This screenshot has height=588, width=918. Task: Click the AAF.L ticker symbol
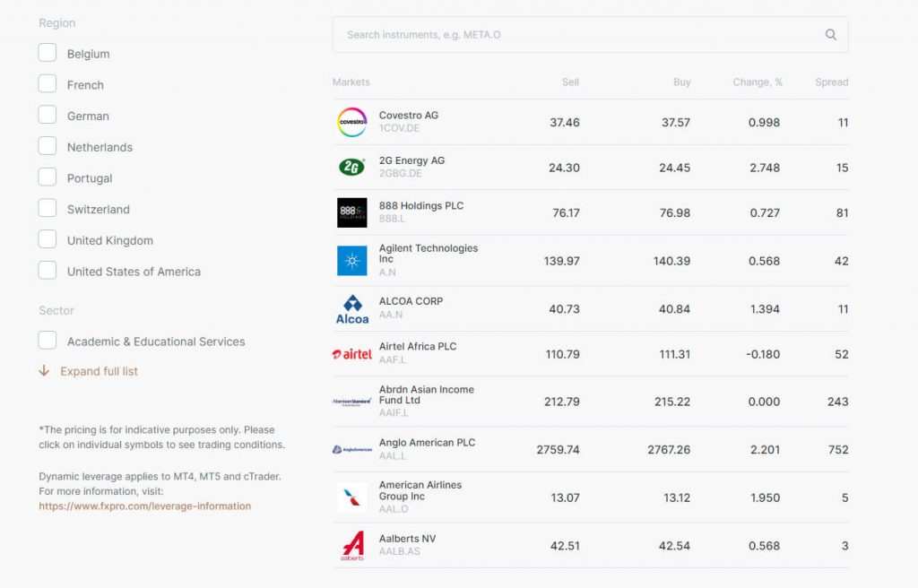click(x=393, y=359)
